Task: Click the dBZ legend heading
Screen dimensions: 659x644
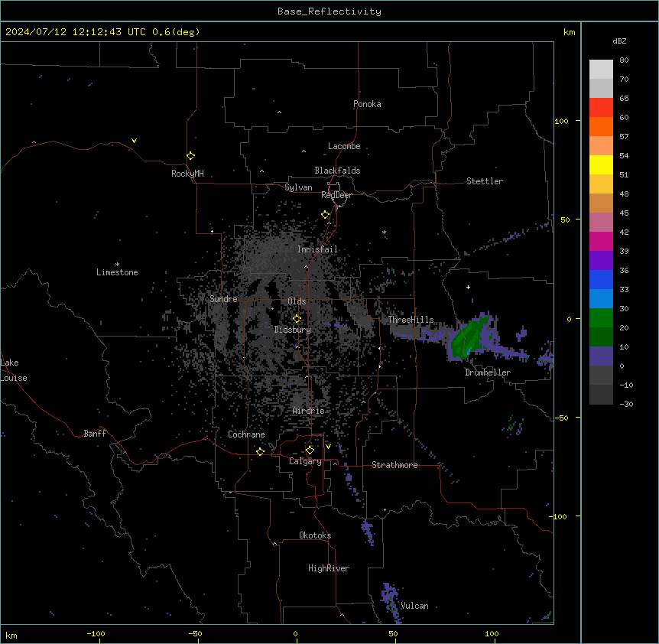Action: tap(619, 41)
